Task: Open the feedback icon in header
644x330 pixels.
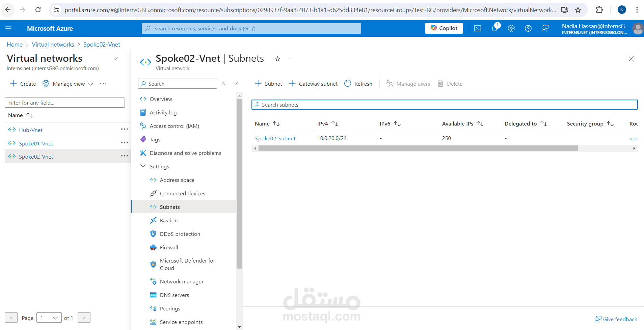Action: [x=545, y=29]
